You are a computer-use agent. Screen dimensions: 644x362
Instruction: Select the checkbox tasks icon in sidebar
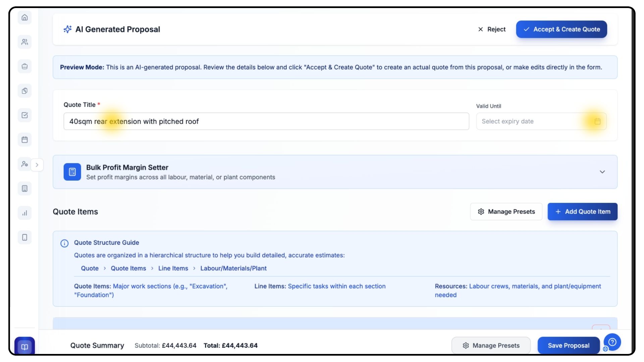[24, 115]
